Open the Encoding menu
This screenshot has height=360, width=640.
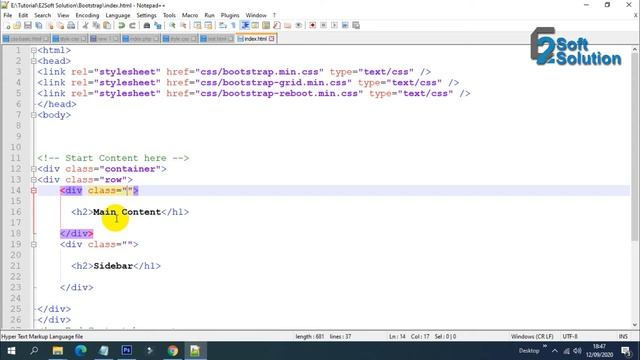(87, 15)
